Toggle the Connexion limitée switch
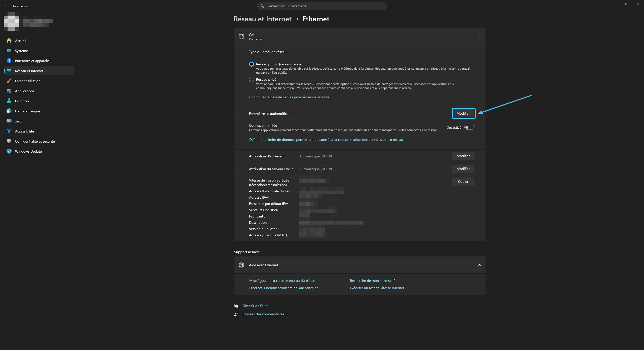The height and width of the screenshot is (350, 644). pos(469,127)
